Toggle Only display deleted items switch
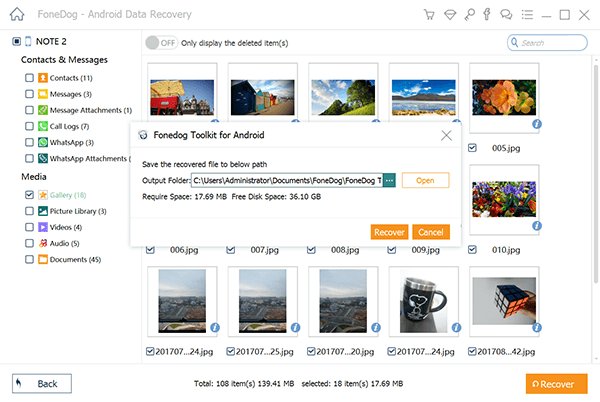The image size is (600, 402). pyautogui.click(x=161, y=43)
